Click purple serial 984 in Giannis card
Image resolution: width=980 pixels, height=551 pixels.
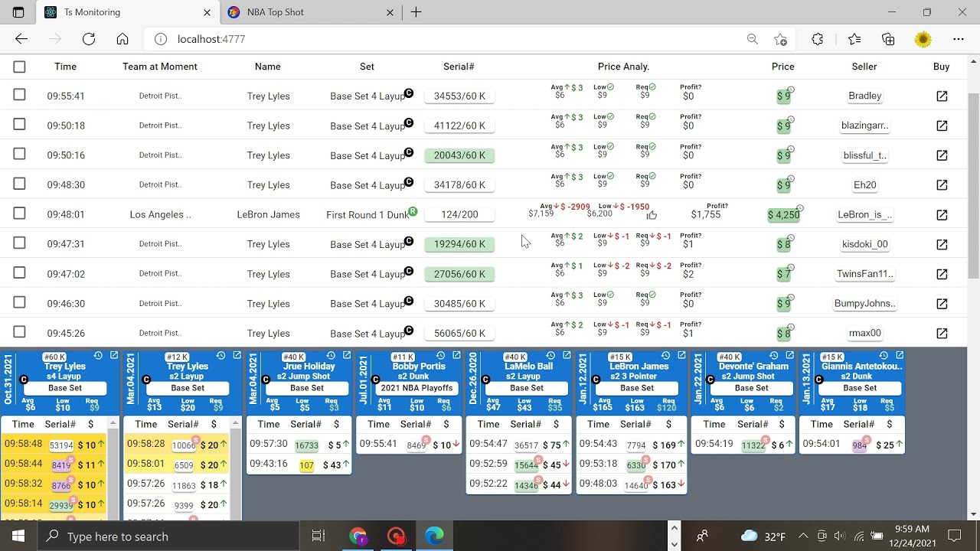pyautogui.click(x=859, y=445)
